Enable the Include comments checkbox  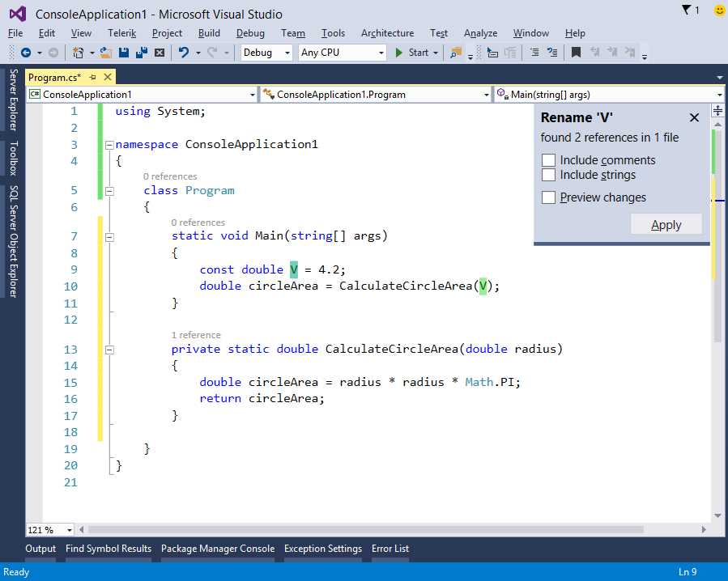(x=549, y=159)
